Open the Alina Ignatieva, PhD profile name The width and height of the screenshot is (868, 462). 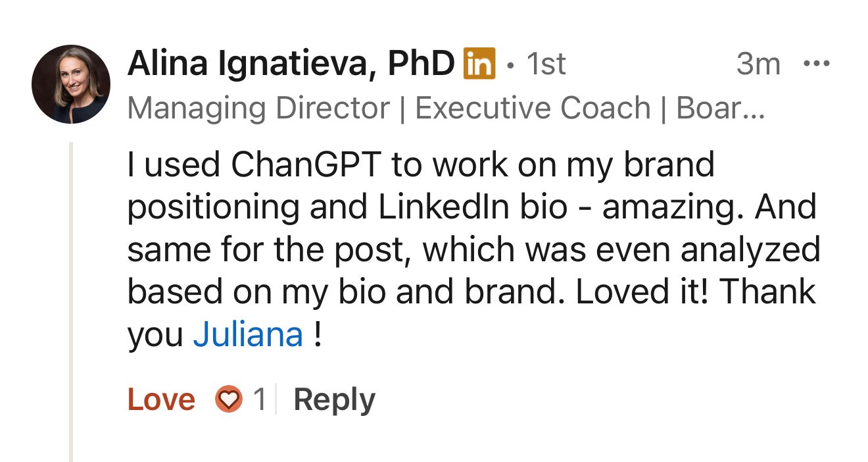click(291, 64)
